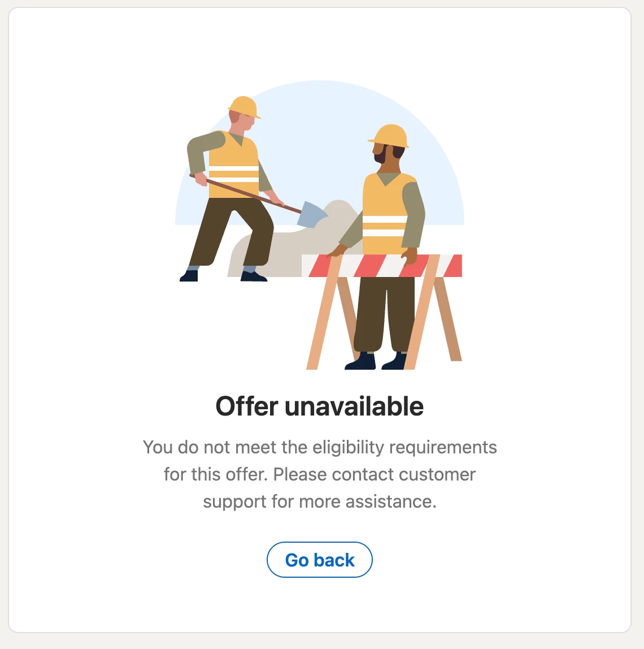Screen dimensions: 644x649
Task: Click the bearded worker's yellow hard hat
Action: 389,136
